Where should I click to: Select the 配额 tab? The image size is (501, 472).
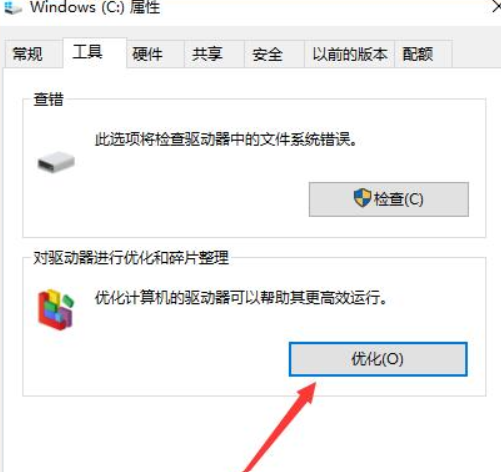tap(423, 54)
